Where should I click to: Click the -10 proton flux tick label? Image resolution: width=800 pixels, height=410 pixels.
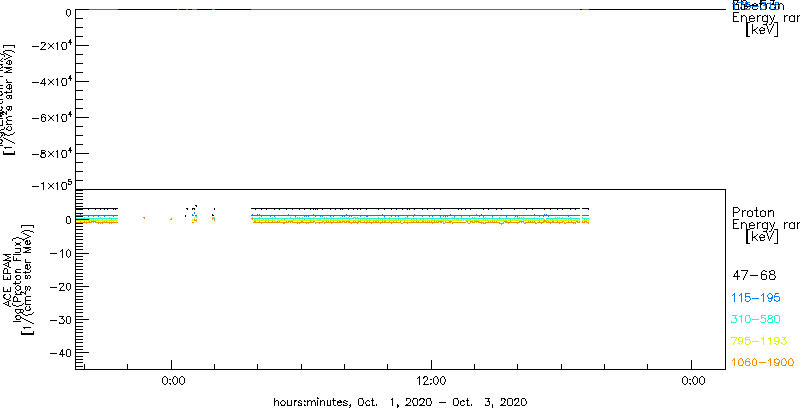pyautogui.click(x=61, y=254)
